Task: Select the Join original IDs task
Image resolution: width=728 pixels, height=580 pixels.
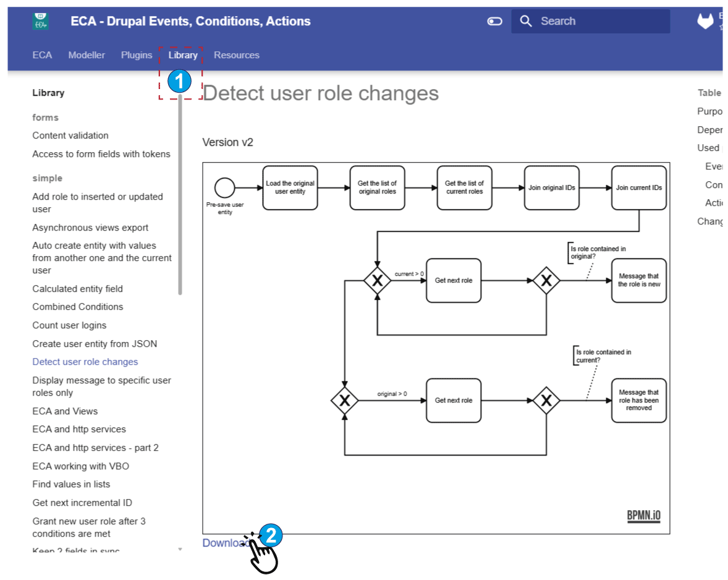Action: pos(552,188)
